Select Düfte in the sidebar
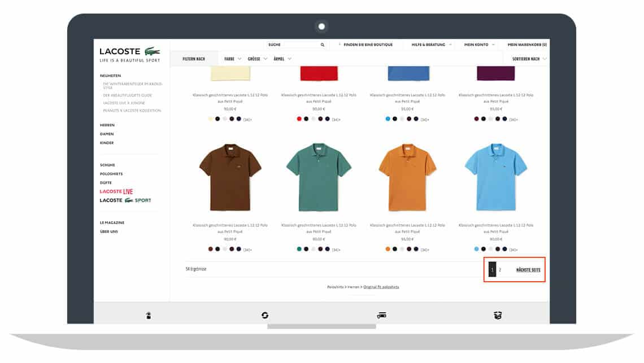 (x=106, y=183)
